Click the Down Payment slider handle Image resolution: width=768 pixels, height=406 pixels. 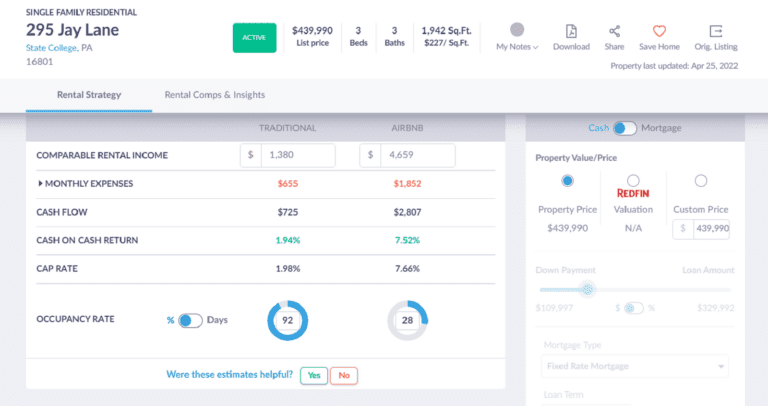[x=588, y=289]
